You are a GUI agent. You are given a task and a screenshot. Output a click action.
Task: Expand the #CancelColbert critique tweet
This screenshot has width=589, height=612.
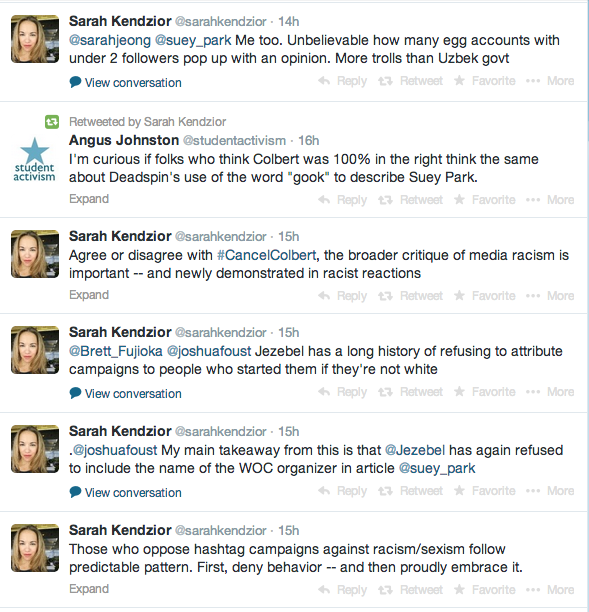(x=89, y=295)
